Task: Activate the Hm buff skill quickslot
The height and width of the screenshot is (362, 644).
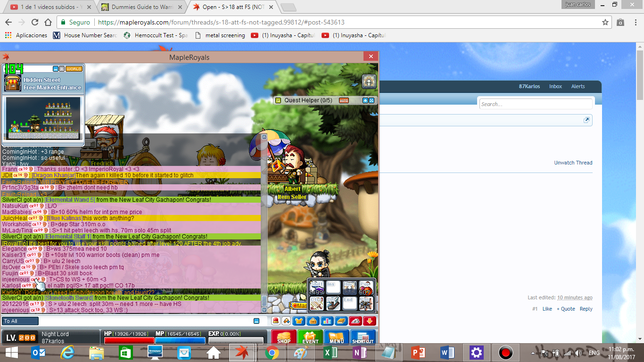Action: point(349,288)
